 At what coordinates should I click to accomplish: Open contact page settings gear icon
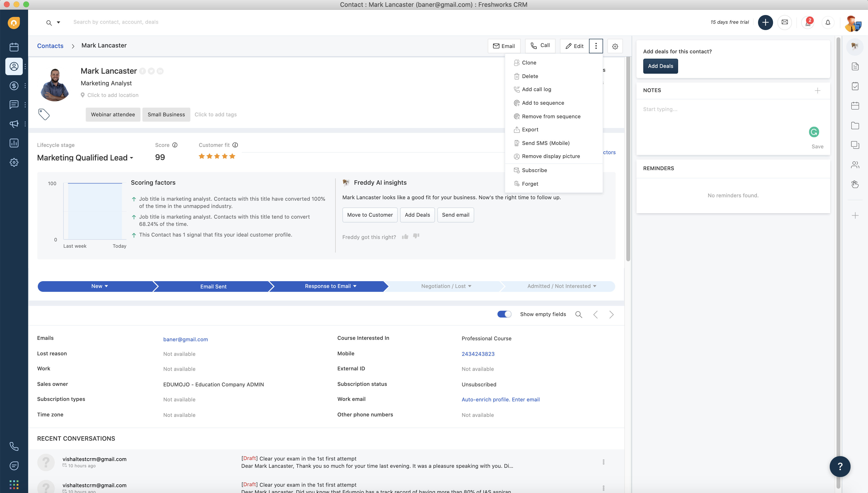coord(615,46)
